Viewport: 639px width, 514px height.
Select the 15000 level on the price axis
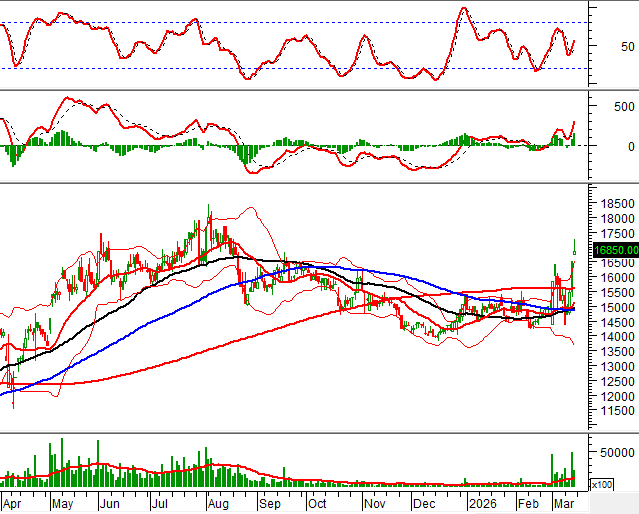[613, 307]
